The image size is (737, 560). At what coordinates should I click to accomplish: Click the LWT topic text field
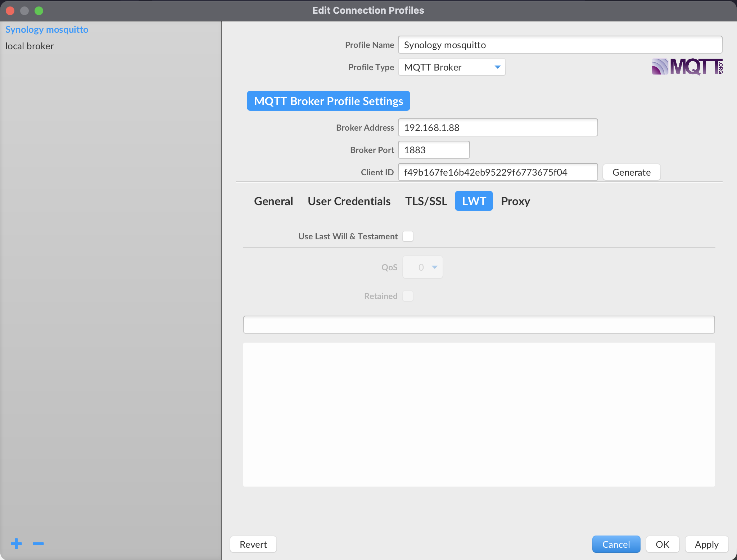click(479, 325)
